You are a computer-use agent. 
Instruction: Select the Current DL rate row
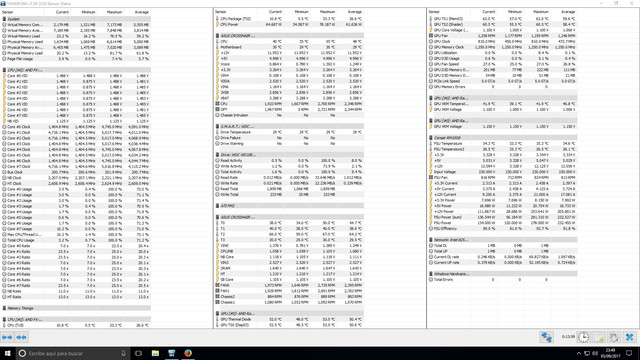pyautogui.click(x=502, y=257)
